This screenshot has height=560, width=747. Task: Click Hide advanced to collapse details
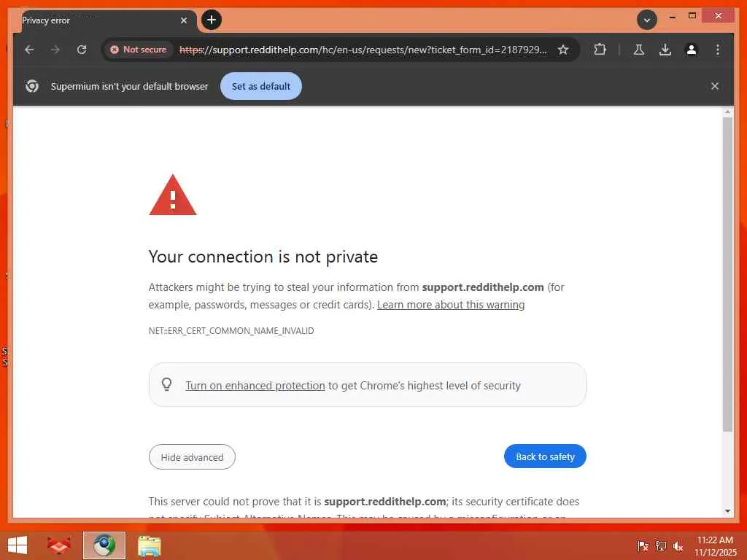point(192,457)
